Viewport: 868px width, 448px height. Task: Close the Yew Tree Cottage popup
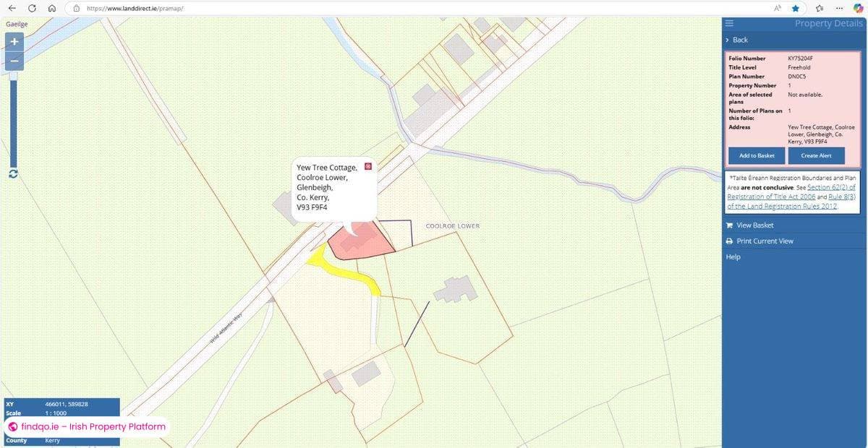(x=368, y=167)
